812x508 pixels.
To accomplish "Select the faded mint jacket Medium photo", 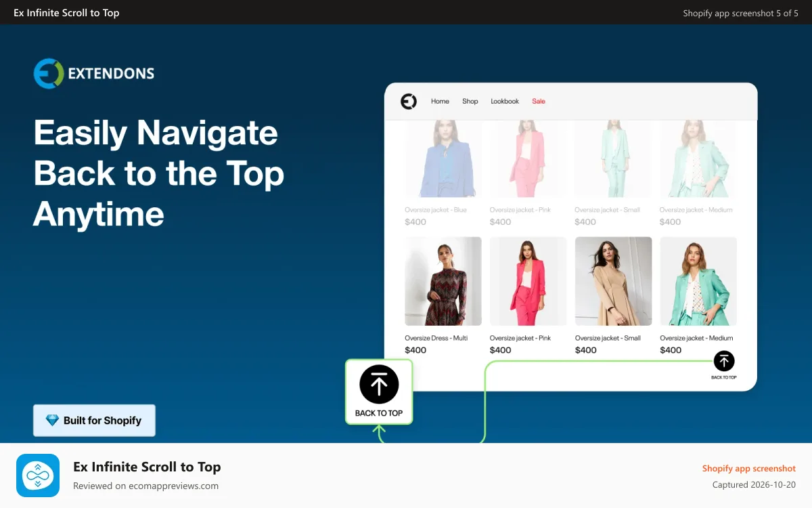I will coord(698,159).
